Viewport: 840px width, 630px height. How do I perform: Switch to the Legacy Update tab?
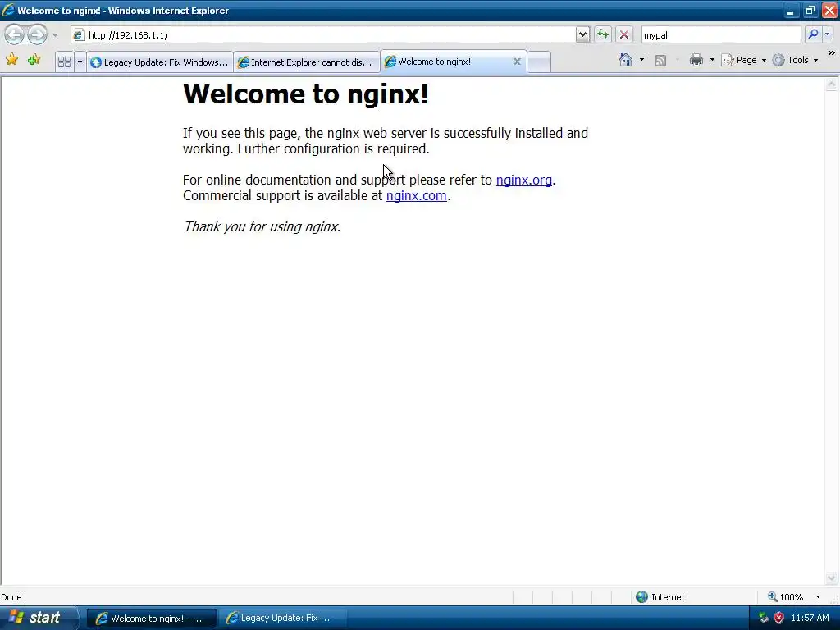160,62
